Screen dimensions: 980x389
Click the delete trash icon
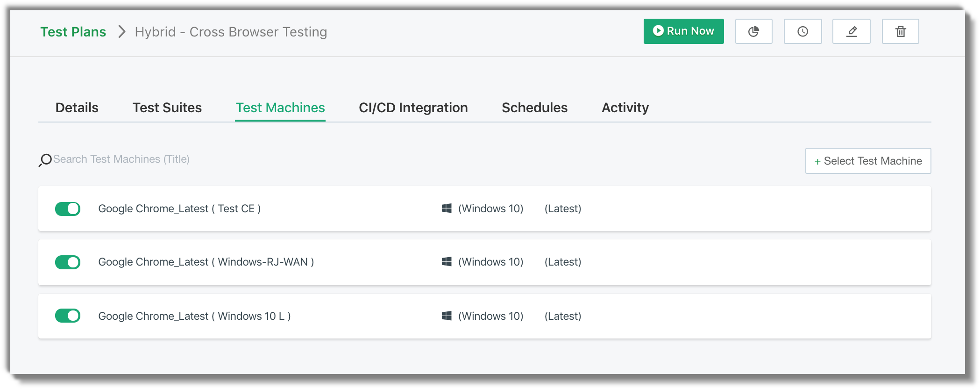pos(900,31)
